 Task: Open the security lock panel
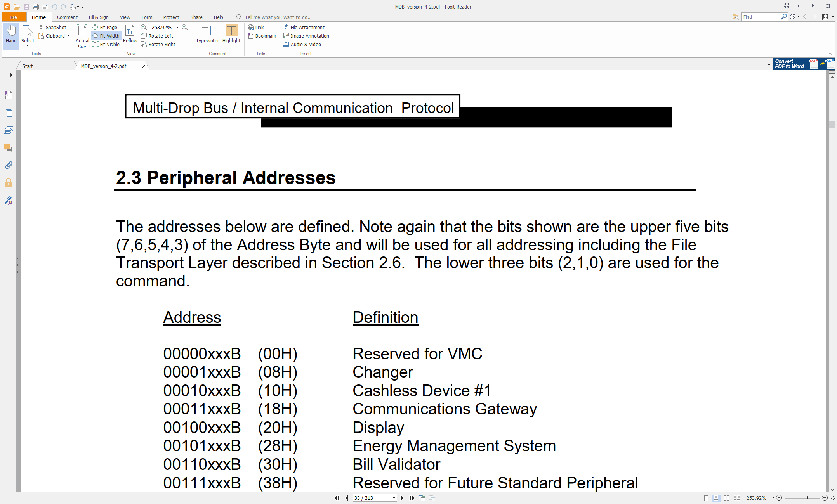click(x=9, y=183)
